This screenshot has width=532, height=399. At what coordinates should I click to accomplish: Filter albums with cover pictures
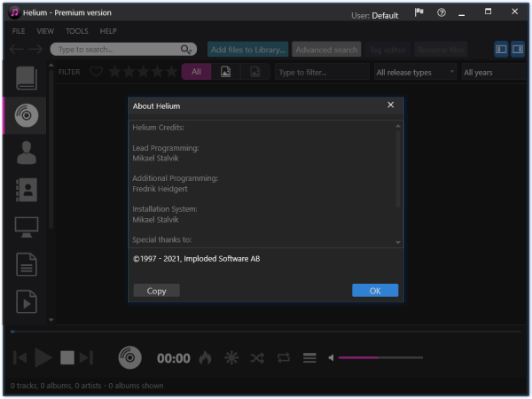point(225,72)
